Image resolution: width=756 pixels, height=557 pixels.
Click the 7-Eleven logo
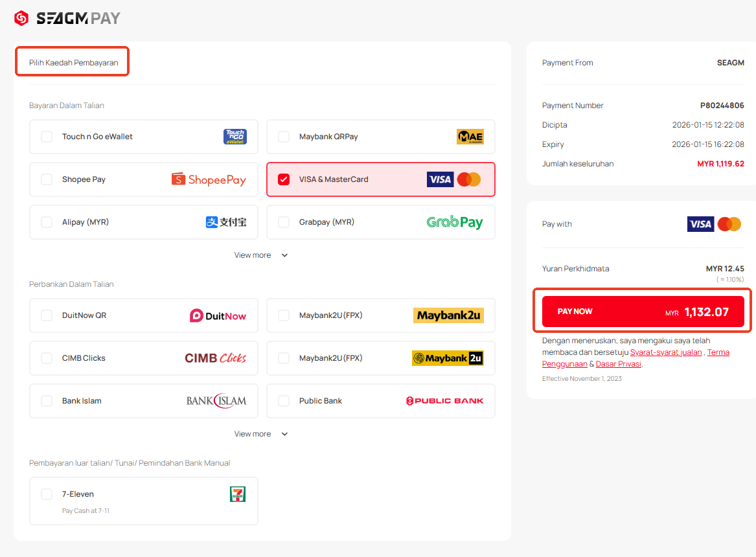(x=238, y=494)
